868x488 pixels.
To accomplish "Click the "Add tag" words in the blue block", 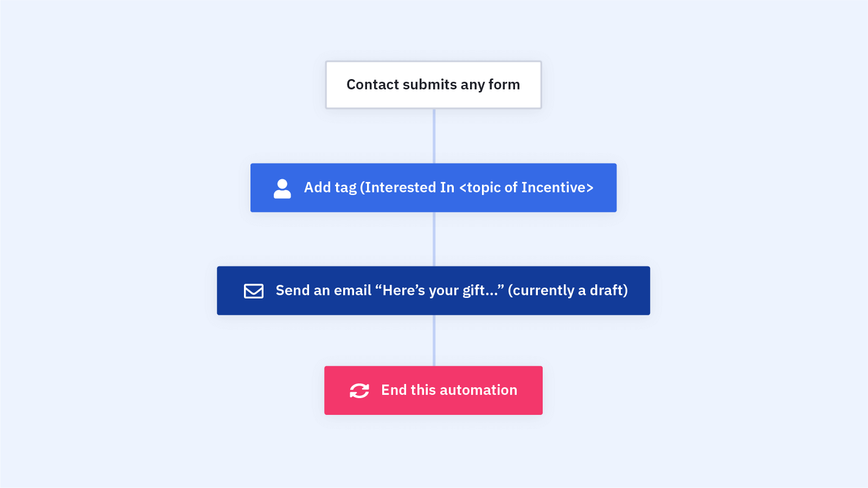I will click(330, 187).
